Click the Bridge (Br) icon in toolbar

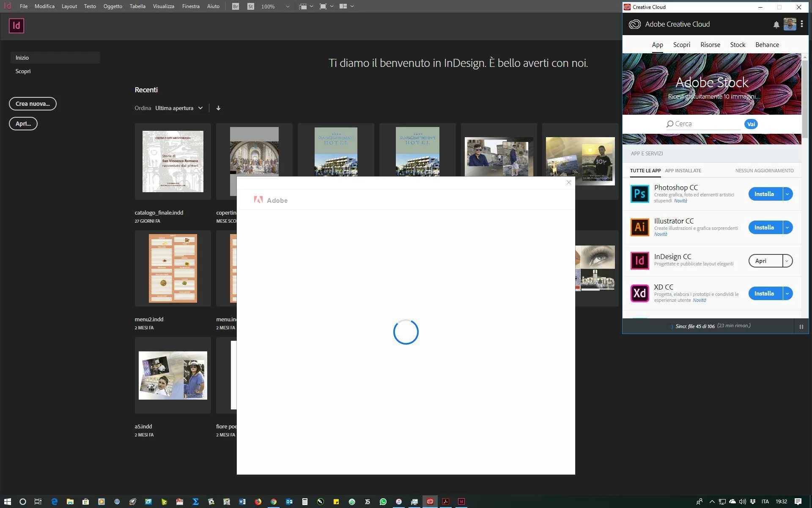236,6
